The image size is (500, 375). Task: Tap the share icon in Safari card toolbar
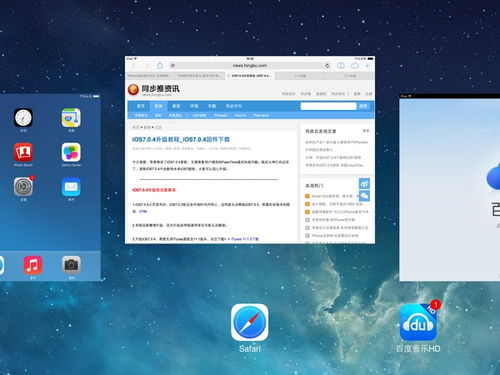[x=160, y=66]
